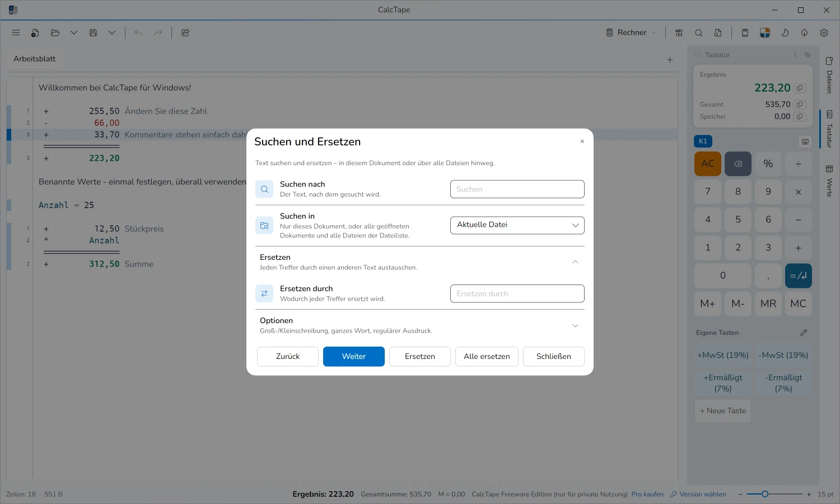This screenshot has height=504, width=840.
Task: Click the + Neue Taste button
Action: pyautogui.click(x=723, y=411)
